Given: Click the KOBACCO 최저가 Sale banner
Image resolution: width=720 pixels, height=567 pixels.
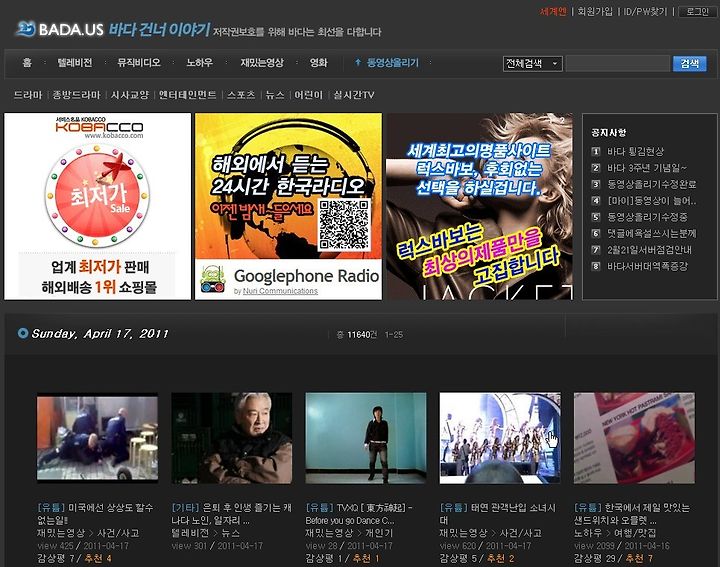Looking at the screenshot, I should coord(97,207).
